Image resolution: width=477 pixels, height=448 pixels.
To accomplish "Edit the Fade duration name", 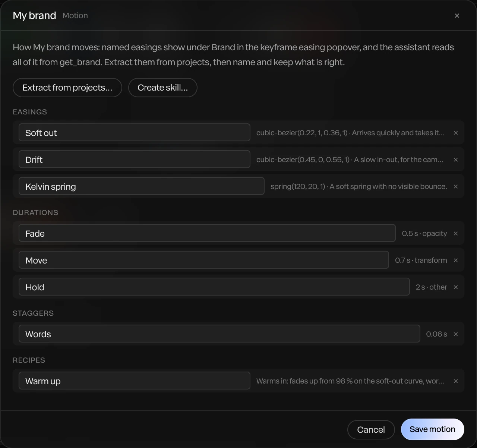I will point(207,233).
